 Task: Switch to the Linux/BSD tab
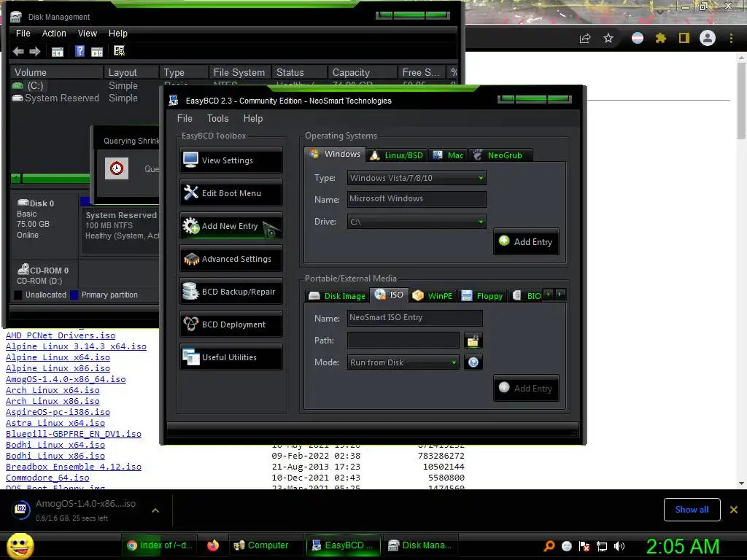396,155
